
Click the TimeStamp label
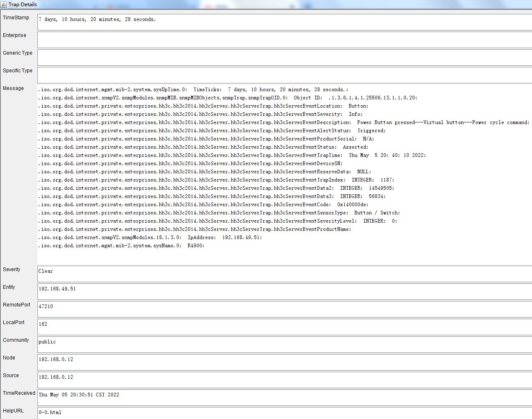pyautogui.click(x=16, y=18)
